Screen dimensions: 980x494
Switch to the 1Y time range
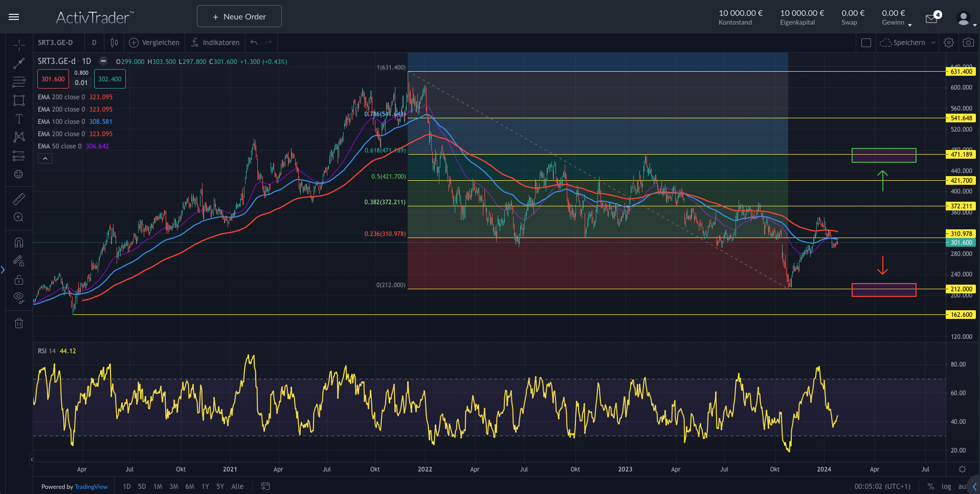tap(205, 486)
